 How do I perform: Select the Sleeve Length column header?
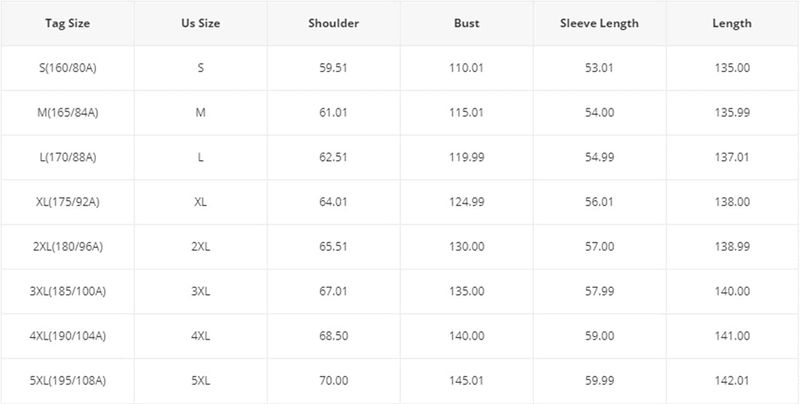[600, 24]
